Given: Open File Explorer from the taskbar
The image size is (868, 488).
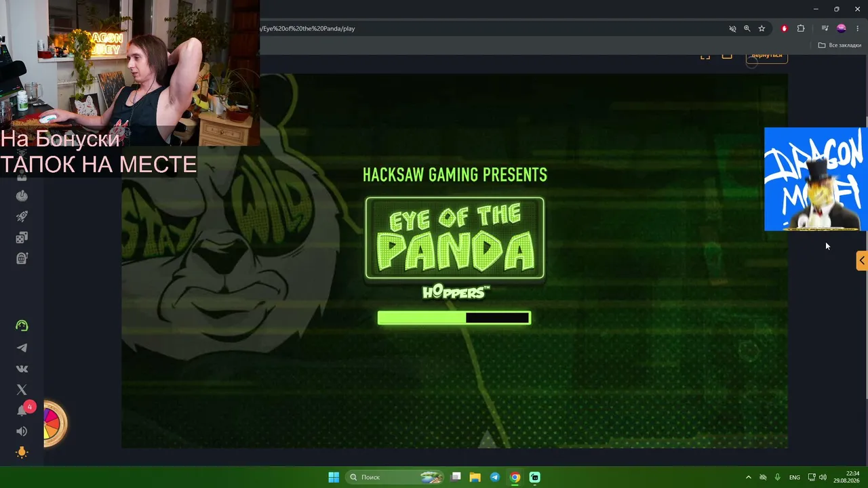Looking at the screenshot, I should point(475,477).
